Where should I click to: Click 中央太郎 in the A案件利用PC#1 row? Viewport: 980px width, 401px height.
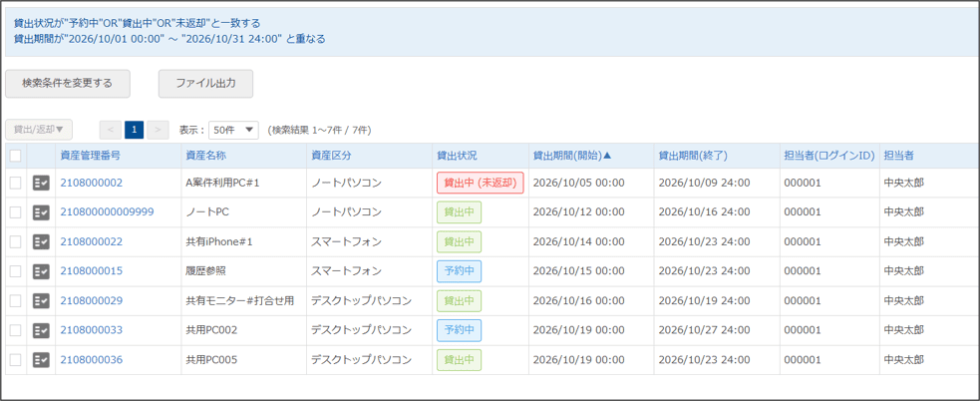click(904, 183)
